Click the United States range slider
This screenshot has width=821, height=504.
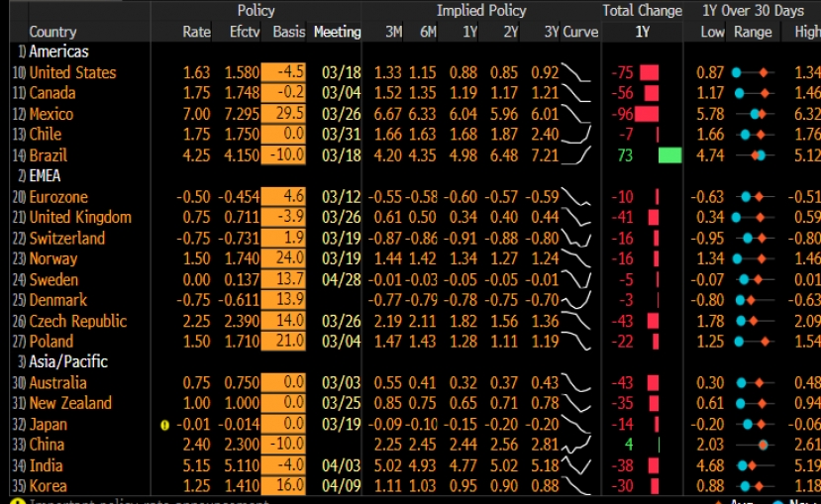click(x=753, y=72)
